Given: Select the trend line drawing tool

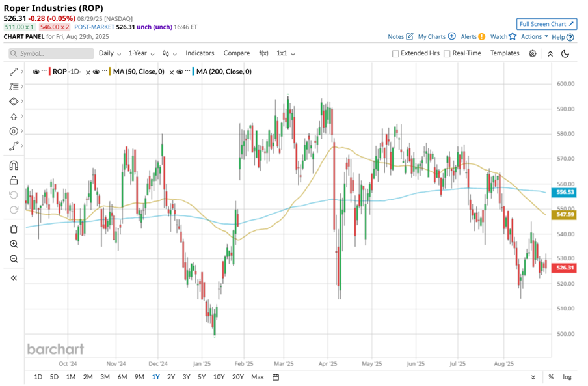Looking at the screenshot, I should pyautogui.click(x=14, y=72).
